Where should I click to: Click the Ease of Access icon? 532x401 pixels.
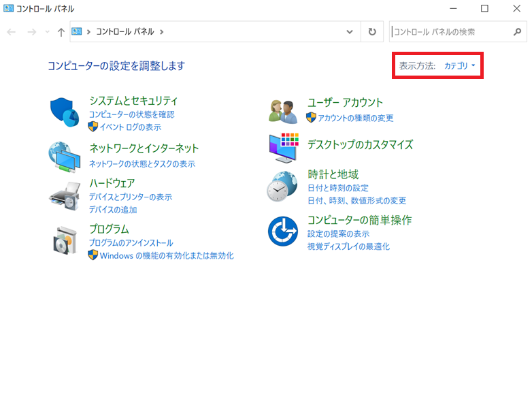click(282, 231)
